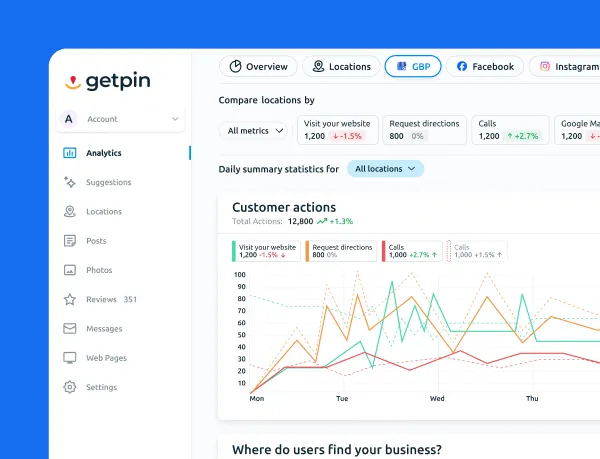Image resolution: width=600 pixels, height=459 pixels.
Task: Toggle the Visit your website chart series
Action: point(266,251)
